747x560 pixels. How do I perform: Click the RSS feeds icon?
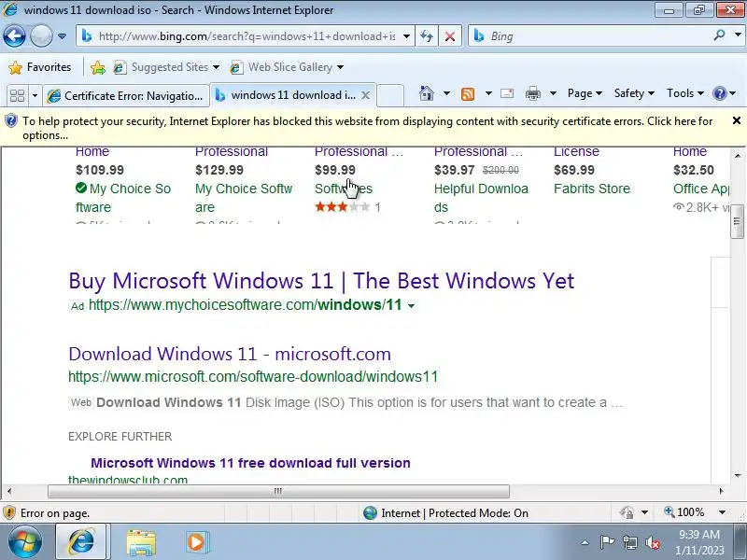click(468, 94)
